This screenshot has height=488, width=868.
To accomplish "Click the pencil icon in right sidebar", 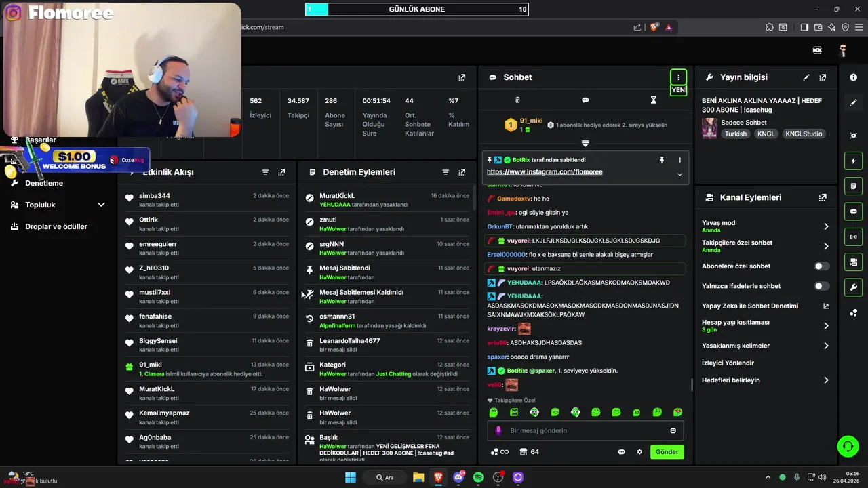I will [x=853, y=103].
